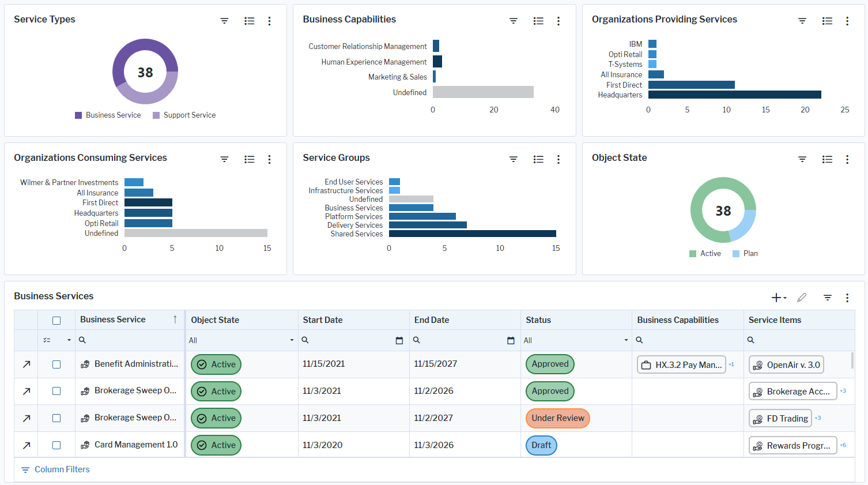Open Benefit Administration row arrow link
The width and height of the screenshot is (868, 485).
coord(27,364)
